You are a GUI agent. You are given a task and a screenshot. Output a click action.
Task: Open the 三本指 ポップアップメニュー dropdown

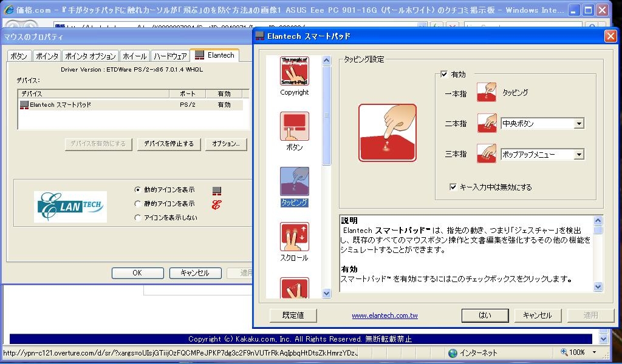click(x=579, y=155)
